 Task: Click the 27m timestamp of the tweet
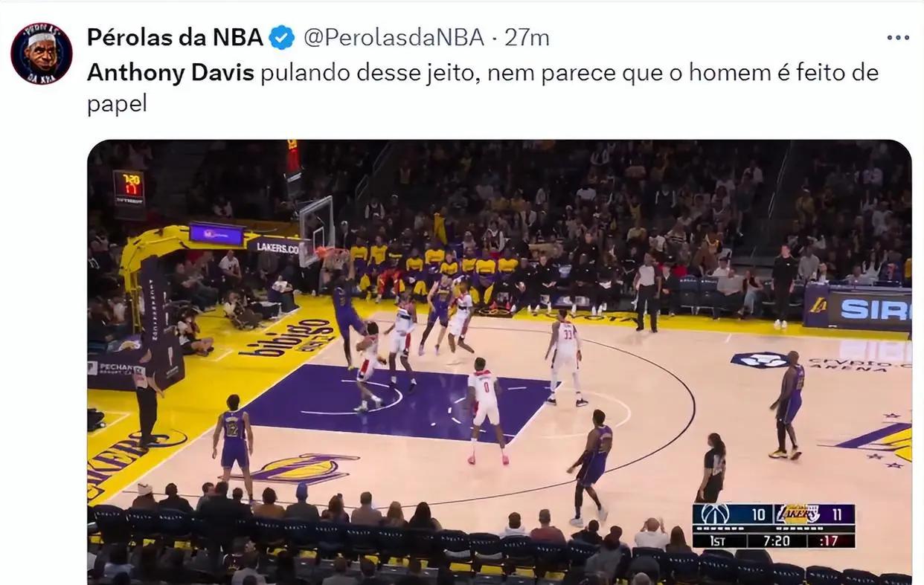coord(527,37)
